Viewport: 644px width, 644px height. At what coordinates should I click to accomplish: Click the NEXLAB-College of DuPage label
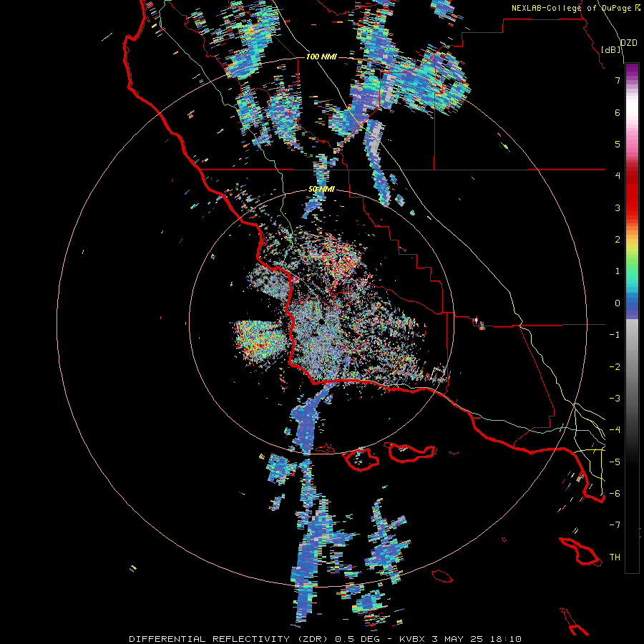tap(576, 8)
